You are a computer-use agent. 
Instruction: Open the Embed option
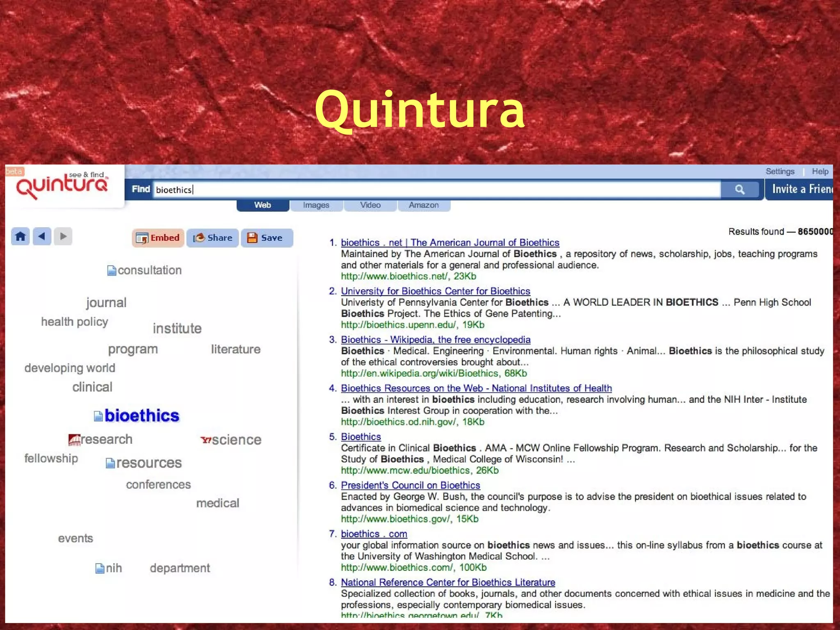(x=158, y=238)
